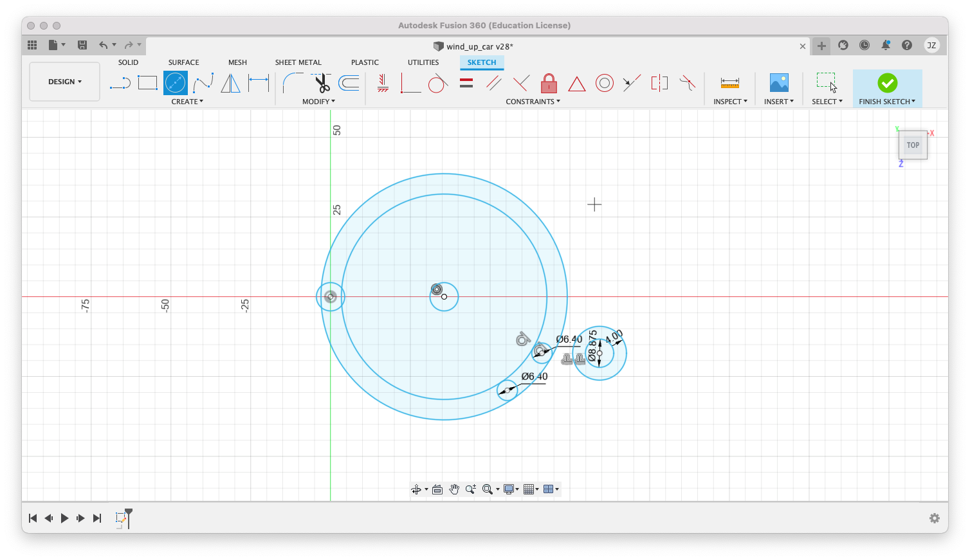The width and height of the screenshot is (970, 560).
Task: Open the Measure tool
Action: point(729,83)
